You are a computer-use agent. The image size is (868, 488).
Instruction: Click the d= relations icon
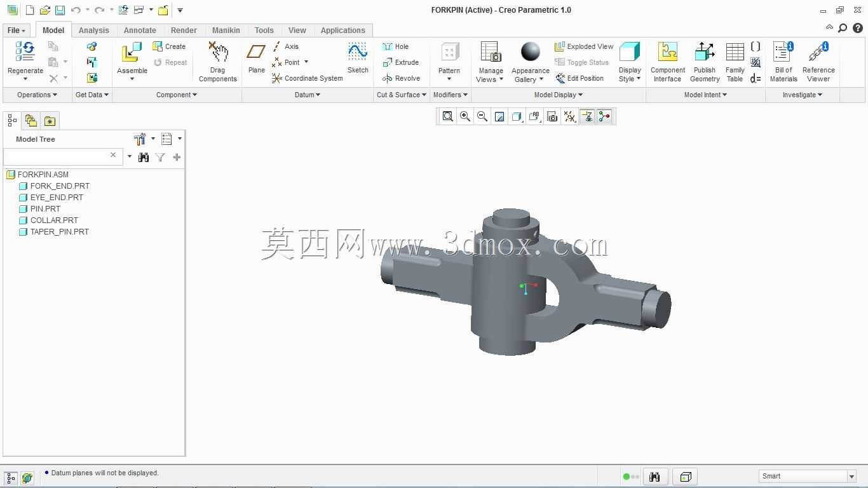[756, 78]
